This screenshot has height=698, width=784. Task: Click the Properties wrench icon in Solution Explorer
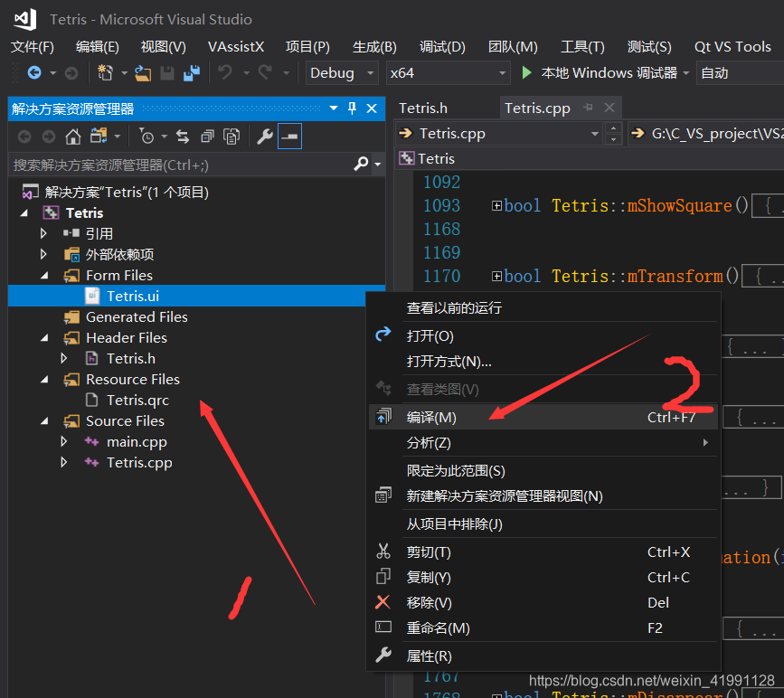coord(265,137)
